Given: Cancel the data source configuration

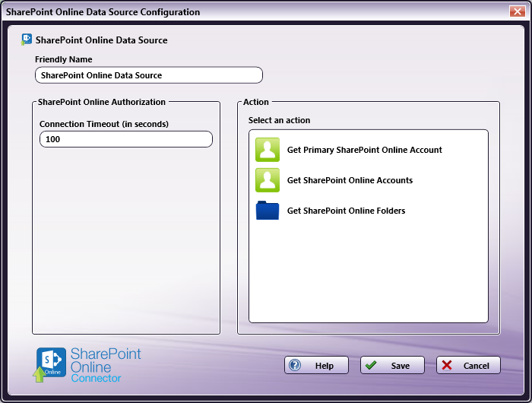Looking at the screenshot, I should tap(468, 365).
